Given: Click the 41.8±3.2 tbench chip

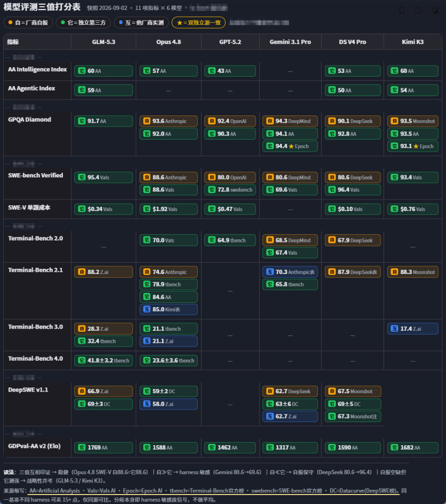Looking at the screenshot, I should (103, 360).
